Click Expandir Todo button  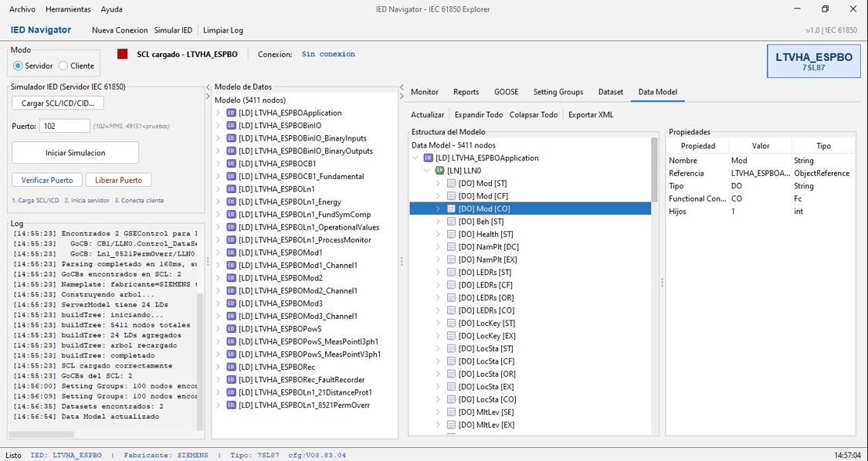[479, 115]
